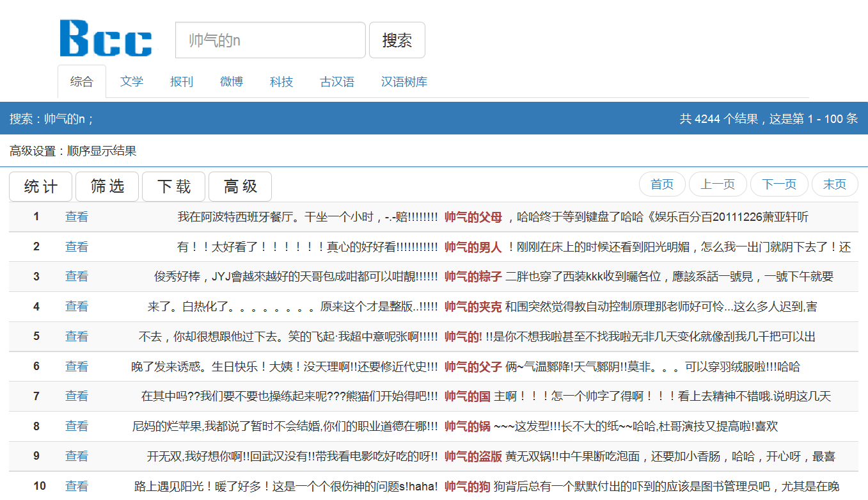Click the search input field
This screenshot has height=500, width=868.
pos(270,40)
